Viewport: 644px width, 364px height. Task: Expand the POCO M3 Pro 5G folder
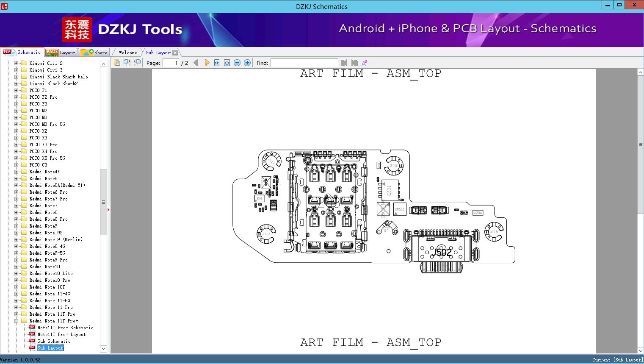pos(16,124)
